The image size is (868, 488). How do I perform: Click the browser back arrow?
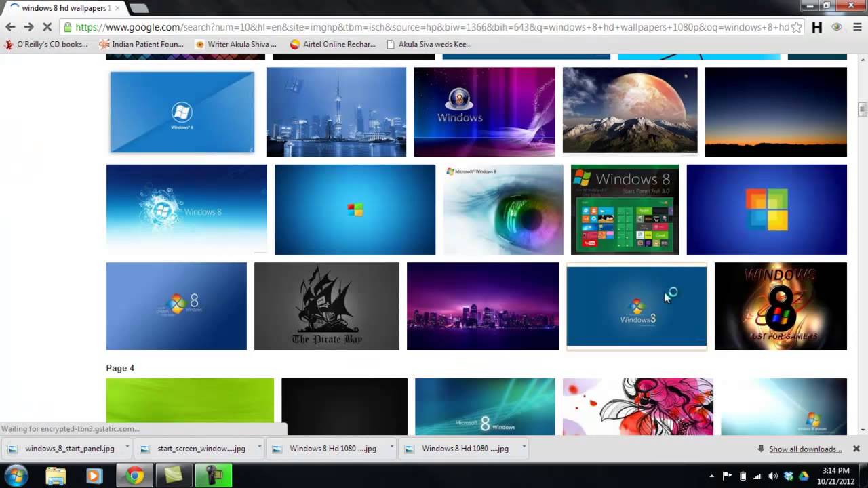tap(10, 27)
